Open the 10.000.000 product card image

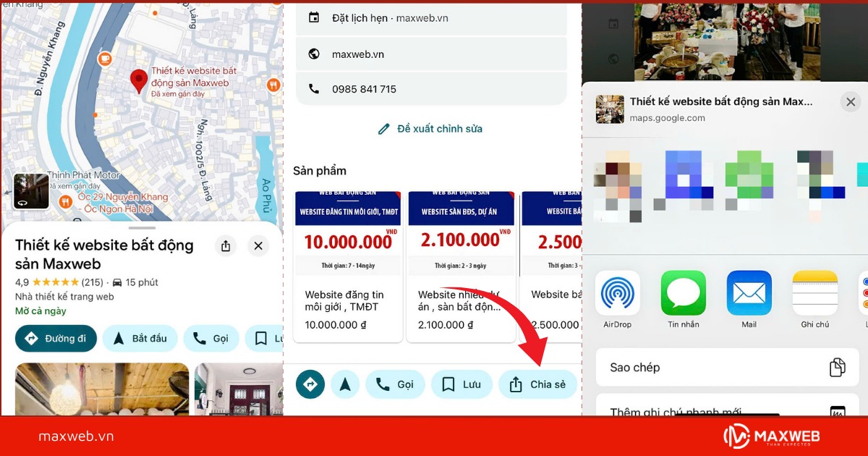(348, 233)
